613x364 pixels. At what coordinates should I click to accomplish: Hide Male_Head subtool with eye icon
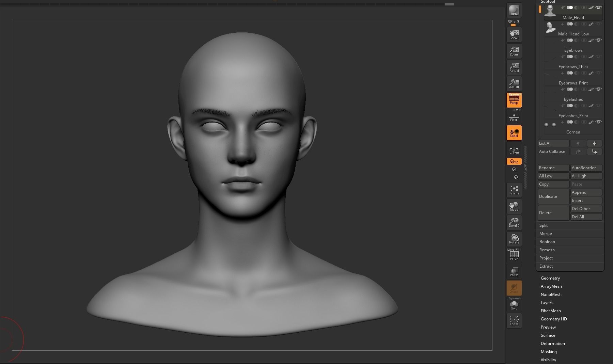[x=598, y=7]
